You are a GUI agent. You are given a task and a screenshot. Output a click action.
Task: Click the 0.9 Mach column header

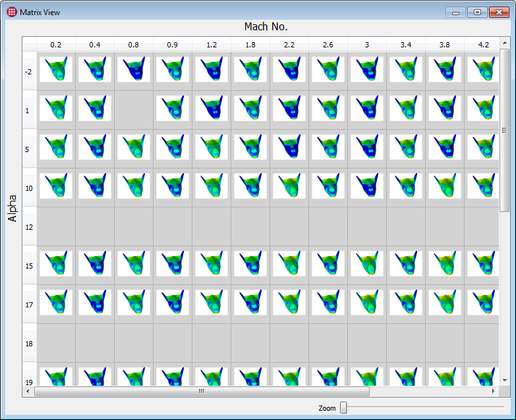[173, 44]
